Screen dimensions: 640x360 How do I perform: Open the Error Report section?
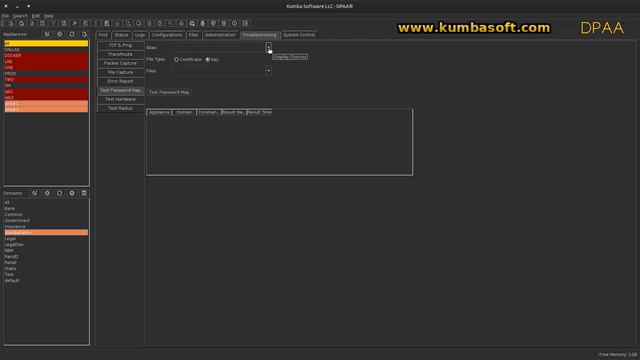(120, 81)
